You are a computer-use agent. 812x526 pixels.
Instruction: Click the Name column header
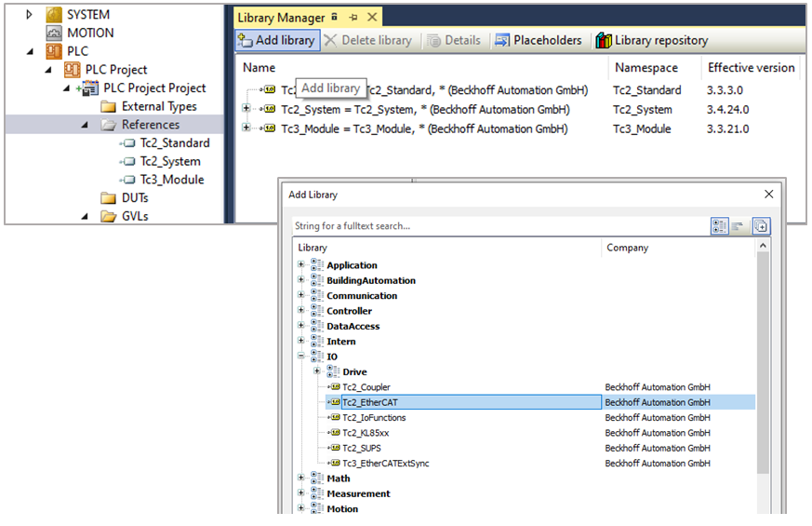(x=259, y=68)
